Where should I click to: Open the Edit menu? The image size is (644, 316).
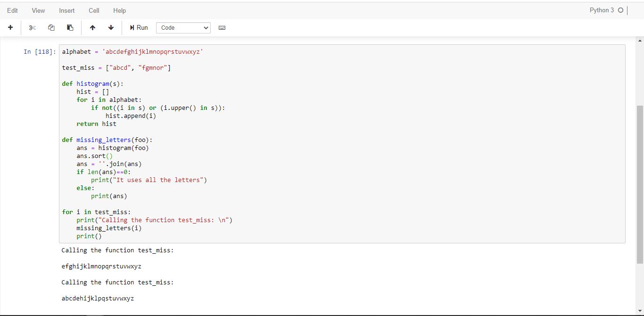13,10
